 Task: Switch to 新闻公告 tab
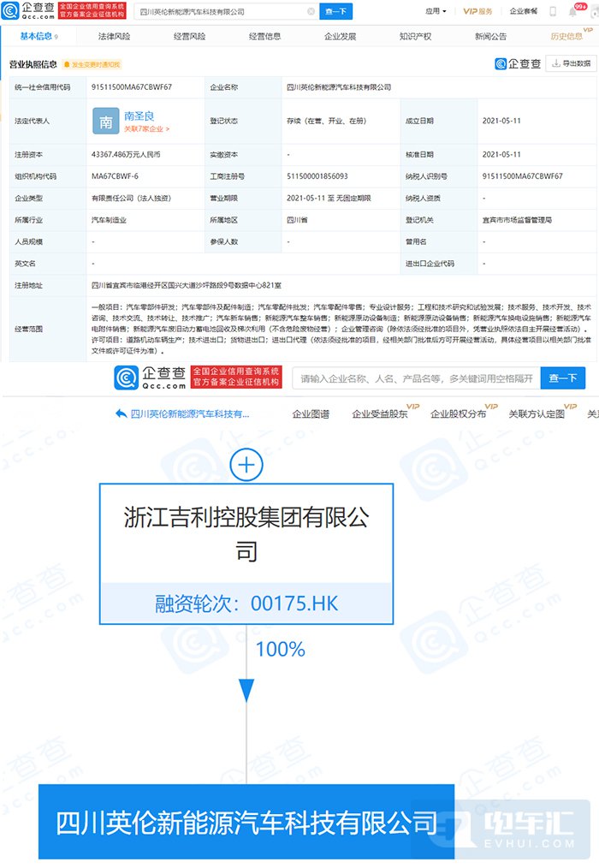tap(490, 37)
